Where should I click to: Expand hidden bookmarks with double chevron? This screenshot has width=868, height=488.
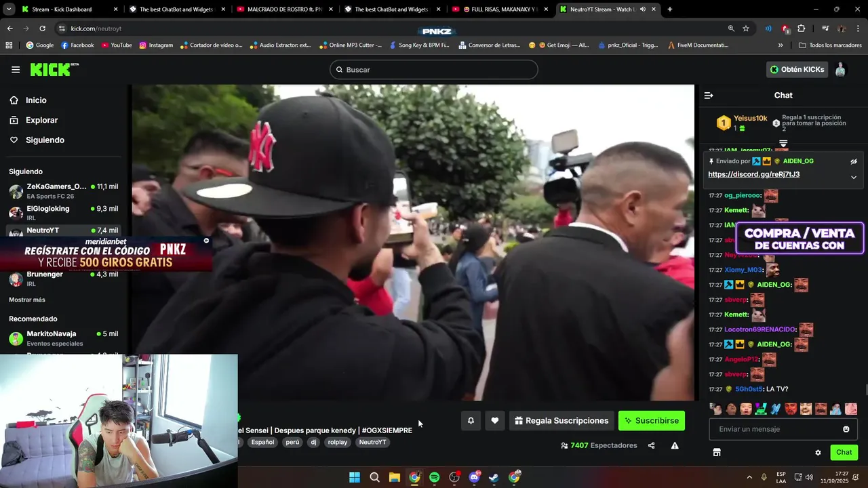pos(781,45)
